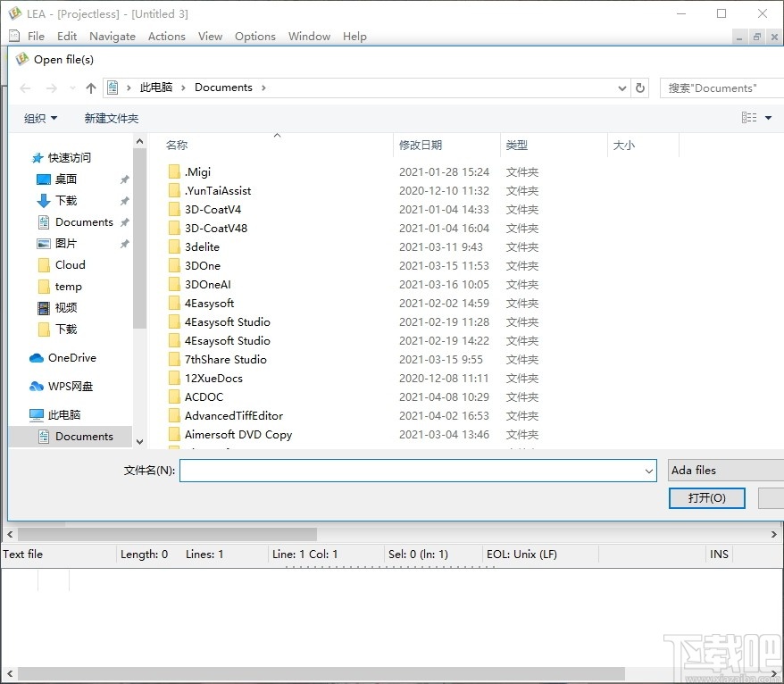Click the 打开(O) button
The height and width of the screenshot is (684, 784).
click(x=706, y=498)
